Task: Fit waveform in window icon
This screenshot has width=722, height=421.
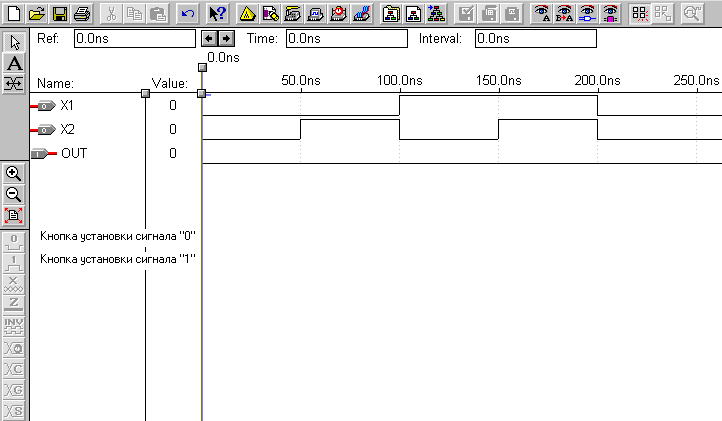Action: coord(14,215)
